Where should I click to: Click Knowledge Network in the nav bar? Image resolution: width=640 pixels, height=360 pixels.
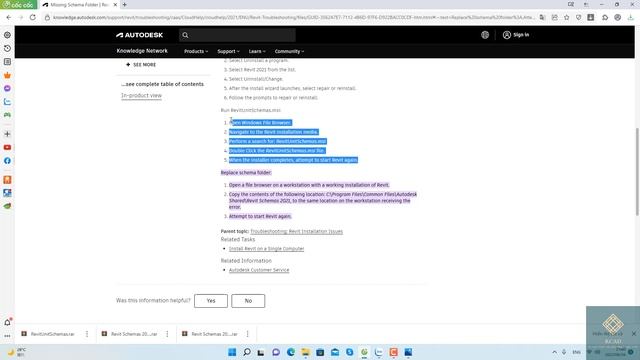click(142, 51)
